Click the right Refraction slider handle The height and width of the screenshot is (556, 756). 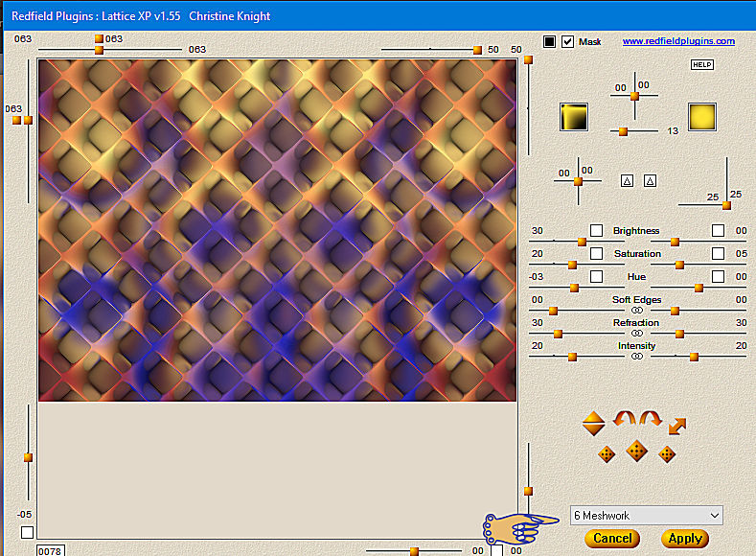679,334
